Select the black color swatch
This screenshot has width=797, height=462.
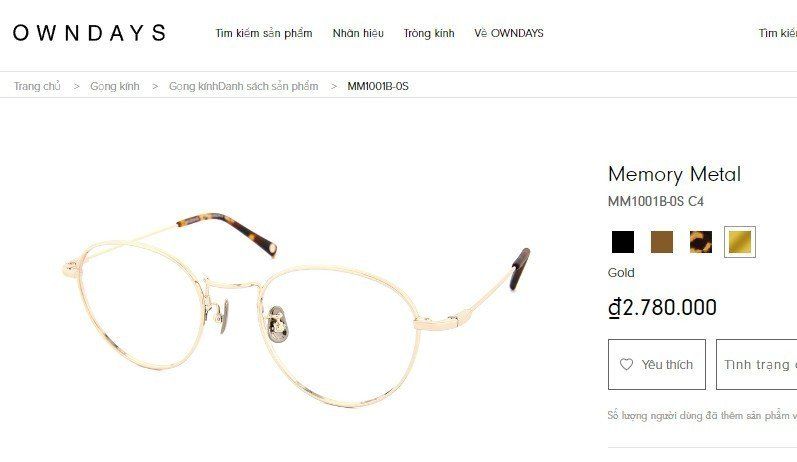point(623,242)
